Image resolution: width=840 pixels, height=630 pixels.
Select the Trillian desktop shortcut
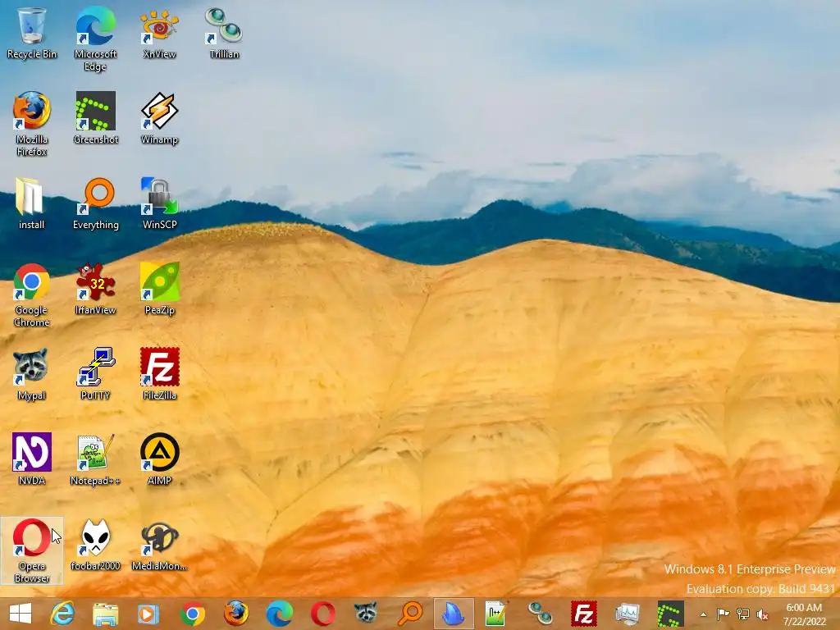[224, 33]
